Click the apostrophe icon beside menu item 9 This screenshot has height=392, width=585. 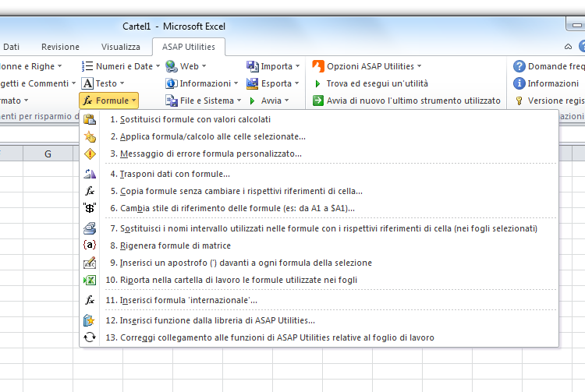[x=90, y=263]
